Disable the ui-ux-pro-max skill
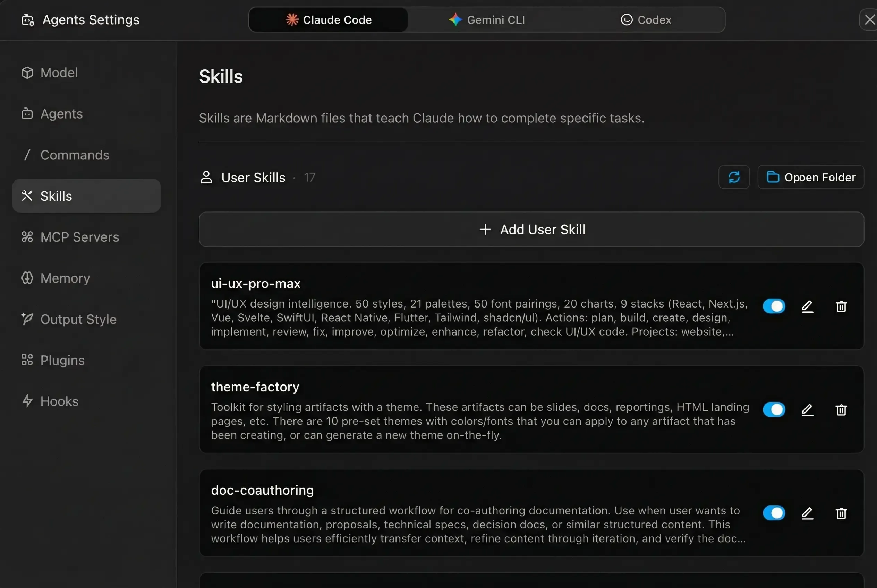The width and height of the screenshot is (877, 588). (774, 306)
